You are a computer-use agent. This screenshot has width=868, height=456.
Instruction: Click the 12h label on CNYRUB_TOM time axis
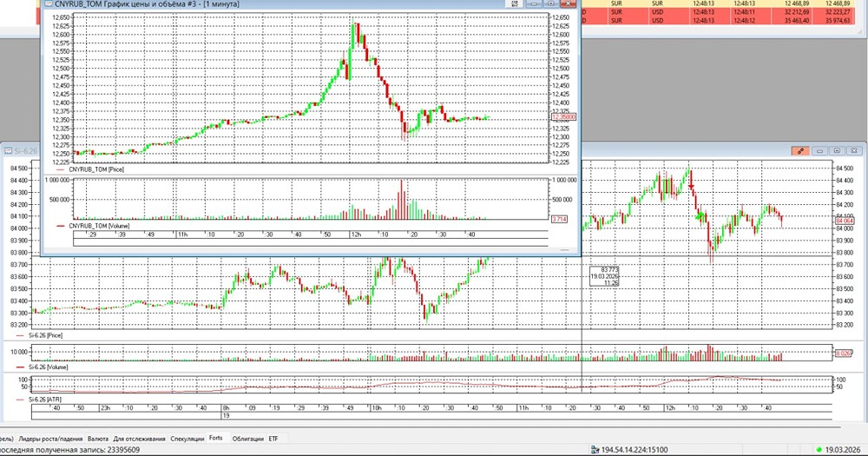(356, 235)
